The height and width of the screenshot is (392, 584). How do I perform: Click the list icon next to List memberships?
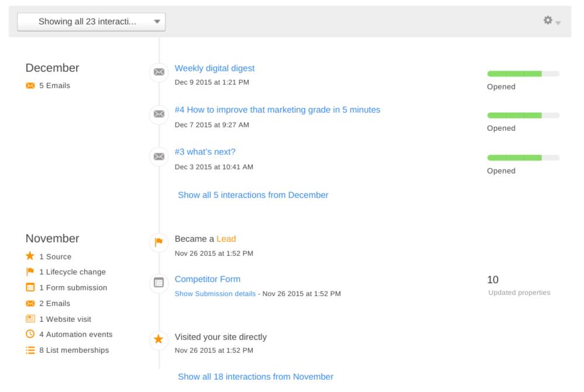point(30,350)
